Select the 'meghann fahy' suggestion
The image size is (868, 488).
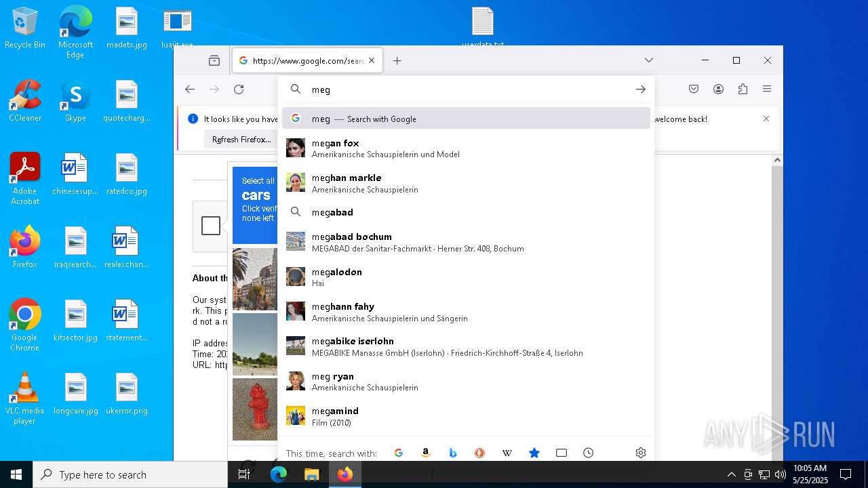coord(466,312)
